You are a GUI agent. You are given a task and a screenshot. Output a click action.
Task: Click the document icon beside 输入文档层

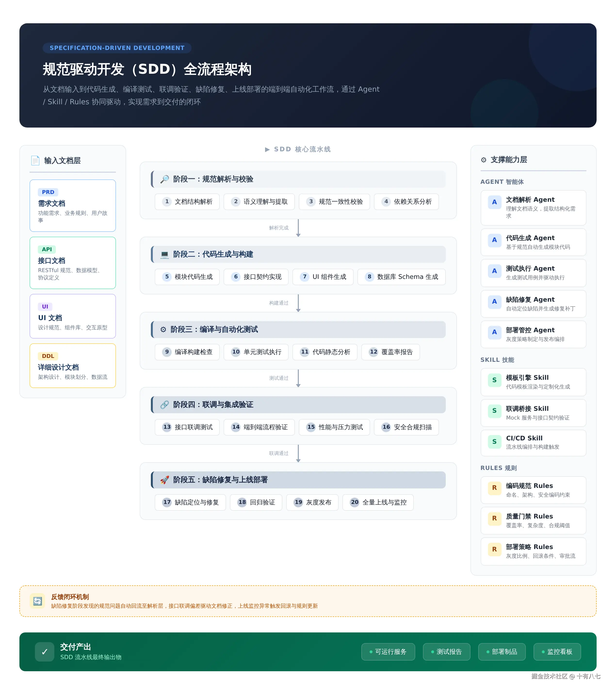(35, 160)
